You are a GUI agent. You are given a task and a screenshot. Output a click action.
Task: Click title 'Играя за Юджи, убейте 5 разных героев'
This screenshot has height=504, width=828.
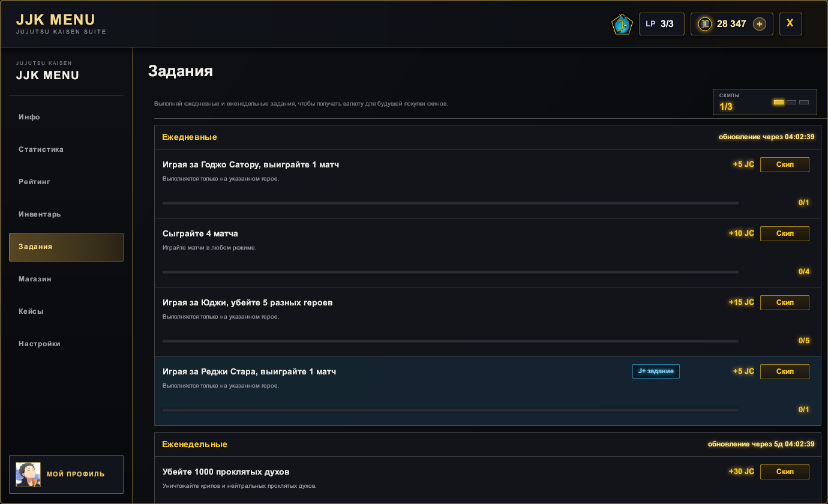point(248,302)
